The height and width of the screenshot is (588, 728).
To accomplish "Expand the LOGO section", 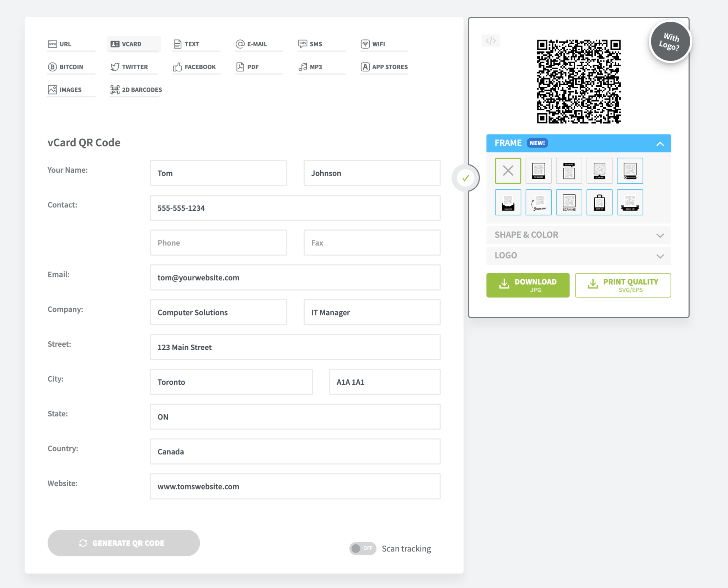I will (578, 255).
